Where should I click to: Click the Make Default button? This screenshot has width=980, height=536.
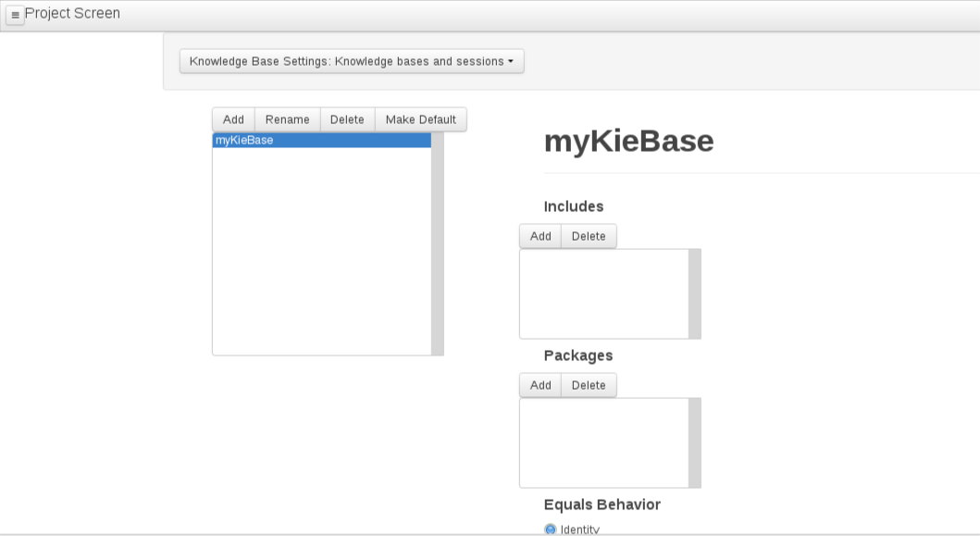(421, 119)
